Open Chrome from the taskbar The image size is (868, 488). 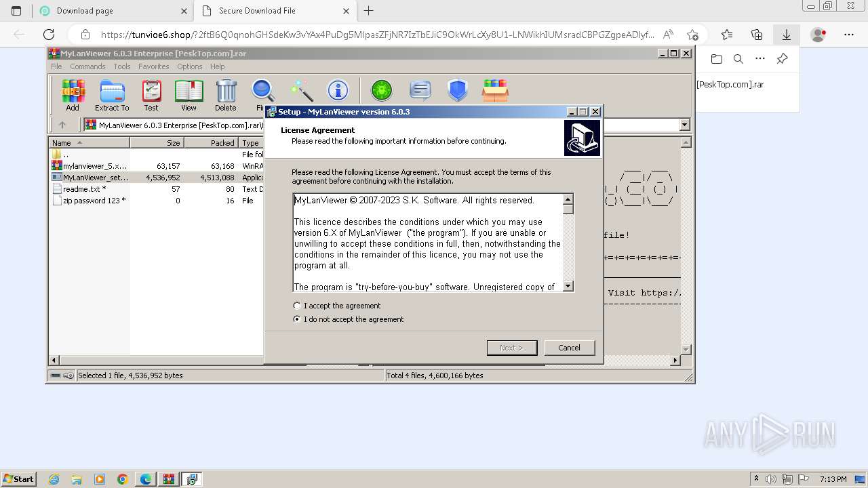tap(122, 479)
